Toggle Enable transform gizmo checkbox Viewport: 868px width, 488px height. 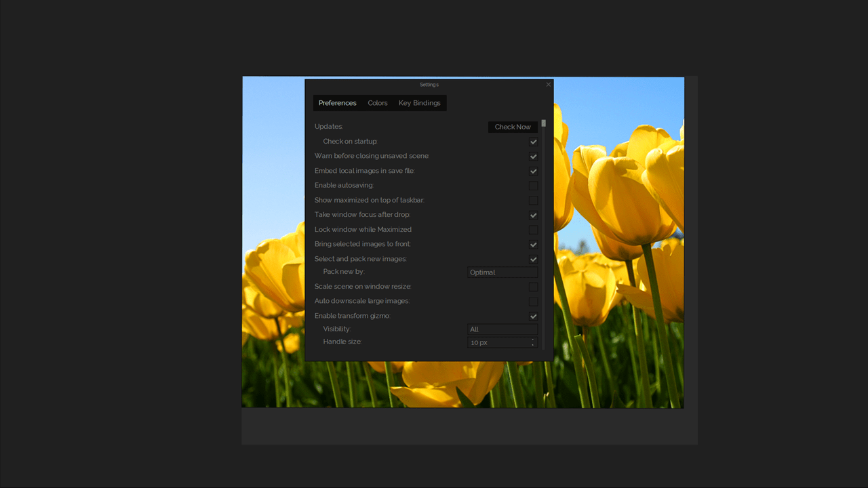coord(534,317)
